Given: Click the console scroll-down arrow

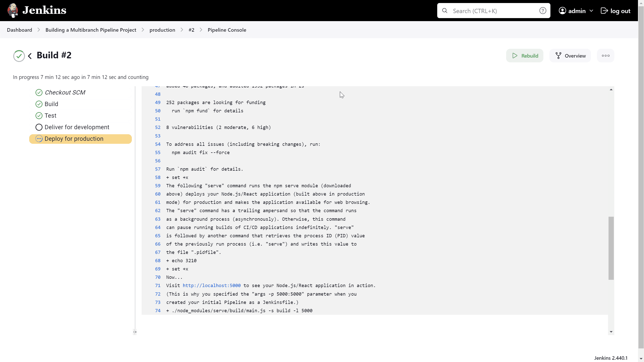Looking at the screenshot, I should coord(611,332).
